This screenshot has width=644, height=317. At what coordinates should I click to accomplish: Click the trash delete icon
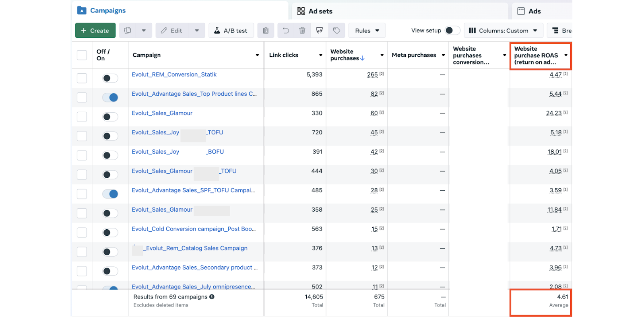point(302,31)
